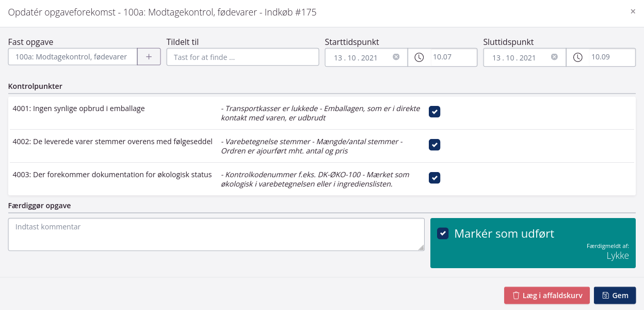Clear the end date with the X icon
Viewport: 644px width, 310px height.
coord(555,57)
